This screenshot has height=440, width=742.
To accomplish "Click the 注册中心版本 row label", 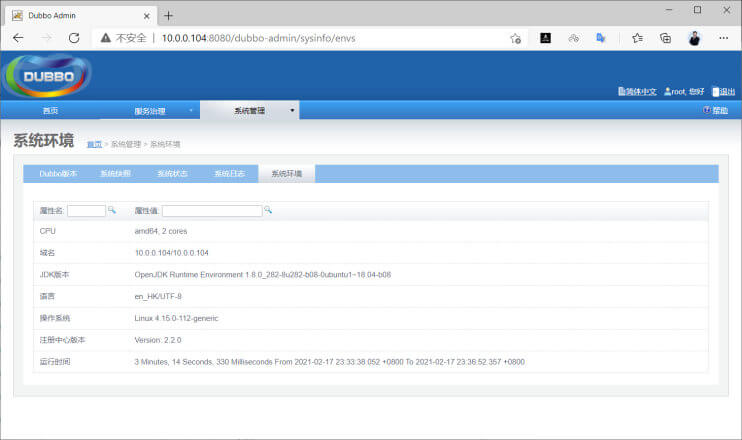I will coord(62,340).
